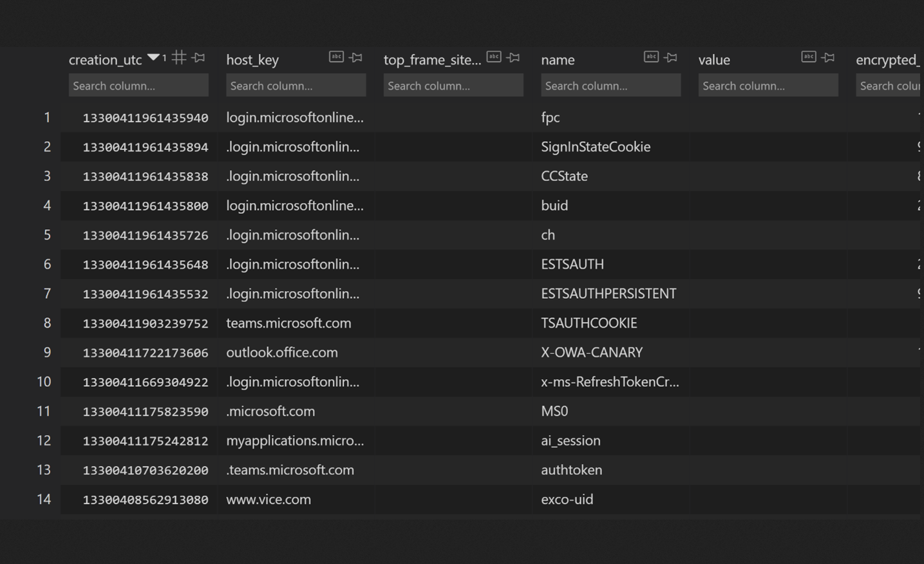The height and width of the screenshot is (564, 924).
Task: Click the www.vice.com host cell
Action: tap(269, 499)
